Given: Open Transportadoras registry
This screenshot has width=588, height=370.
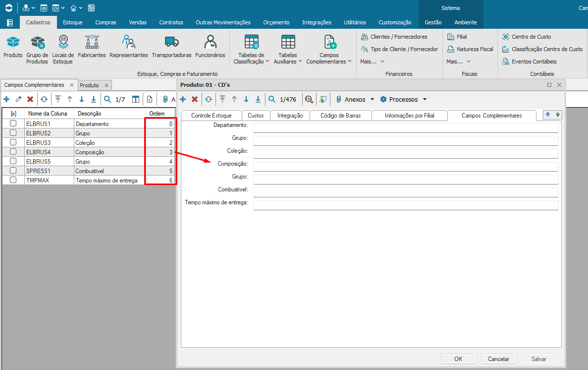Looking at the screenshot, I should tap(172, 47).
